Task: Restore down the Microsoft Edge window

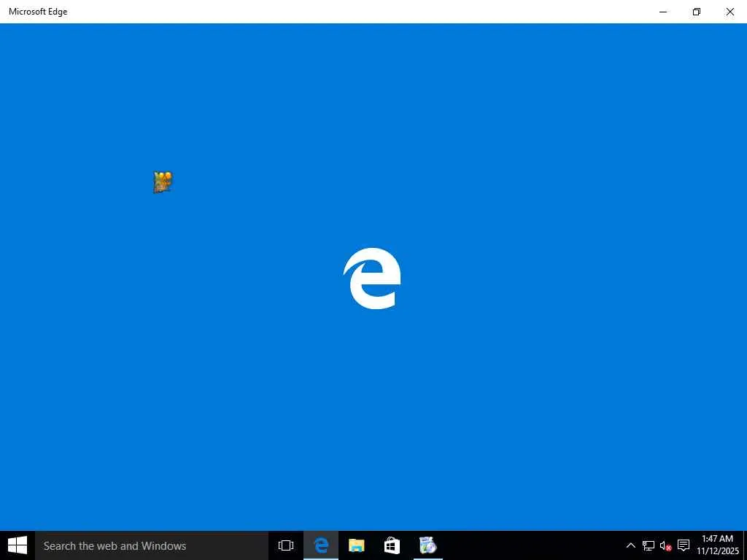Action: (697, 12)
